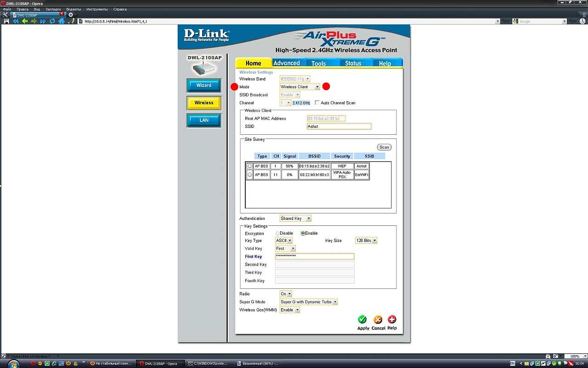Click the Scan button in Site Survey

(x=384, y=147)
